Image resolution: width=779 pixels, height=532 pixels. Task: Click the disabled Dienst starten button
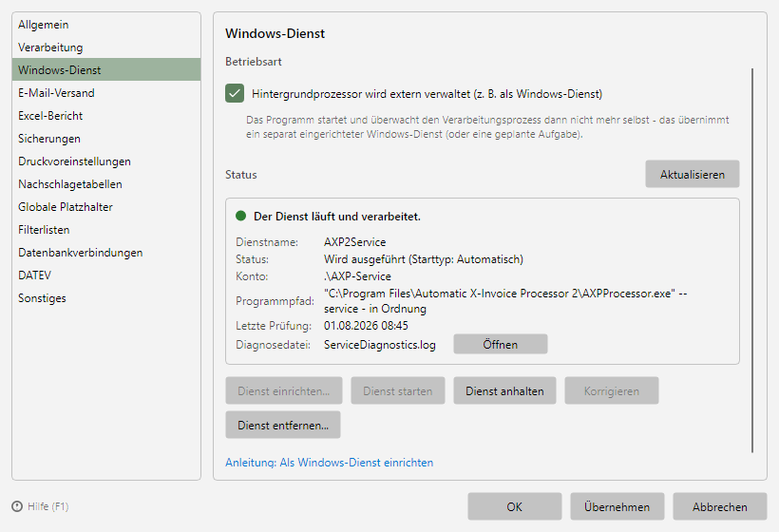[x=397, y=391]
